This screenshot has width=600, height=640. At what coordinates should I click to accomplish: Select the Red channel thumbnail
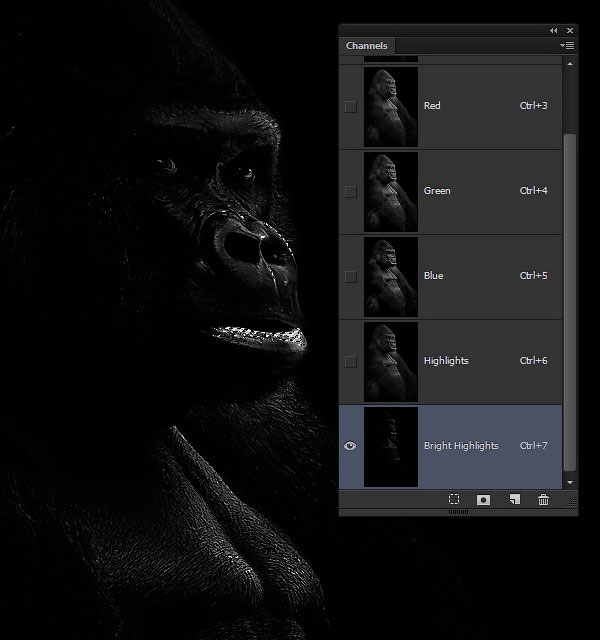(x=391, y=107)
